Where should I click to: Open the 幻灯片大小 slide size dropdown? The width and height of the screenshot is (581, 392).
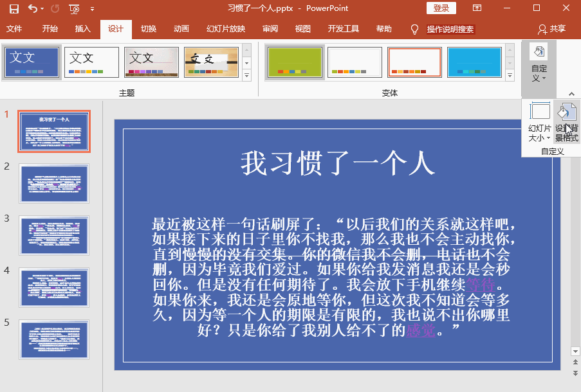(x=539, y=122)
